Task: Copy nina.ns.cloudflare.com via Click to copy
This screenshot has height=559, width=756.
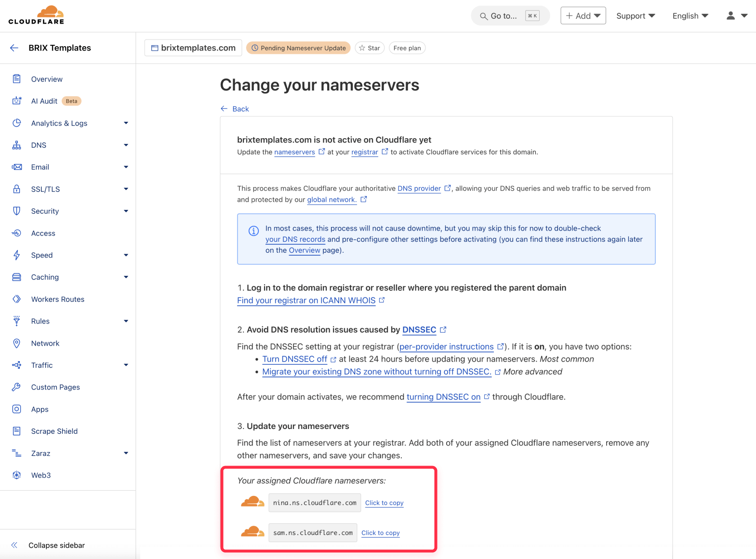Action: pos(384,503)
